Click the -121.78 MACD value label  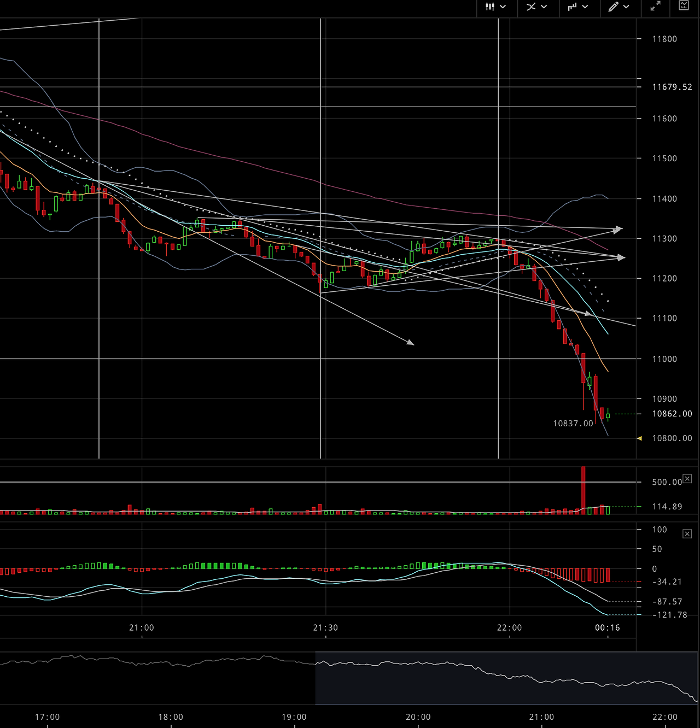[x=670, y=615]
